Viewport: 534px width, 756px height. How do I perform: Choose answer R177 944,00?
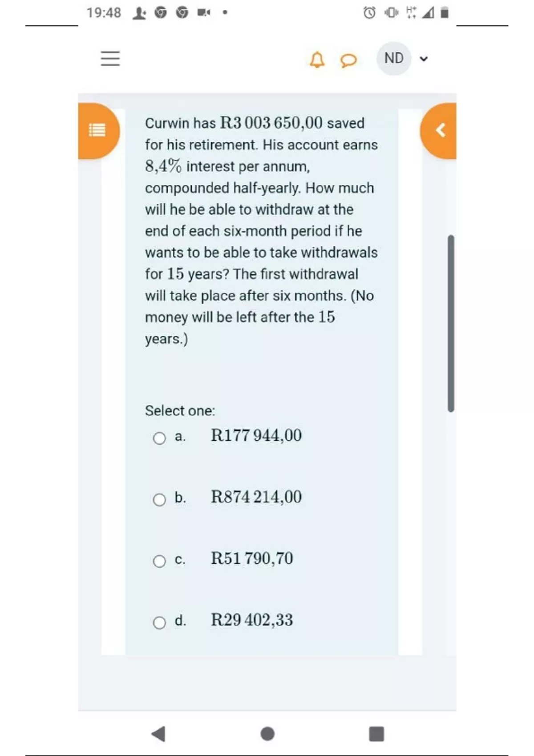(x=256, y=435)
